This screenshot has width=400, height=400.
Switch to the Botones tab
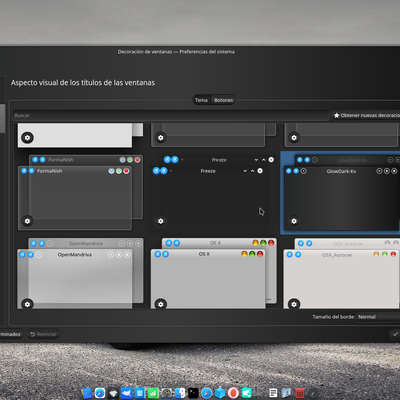point(223,100)
